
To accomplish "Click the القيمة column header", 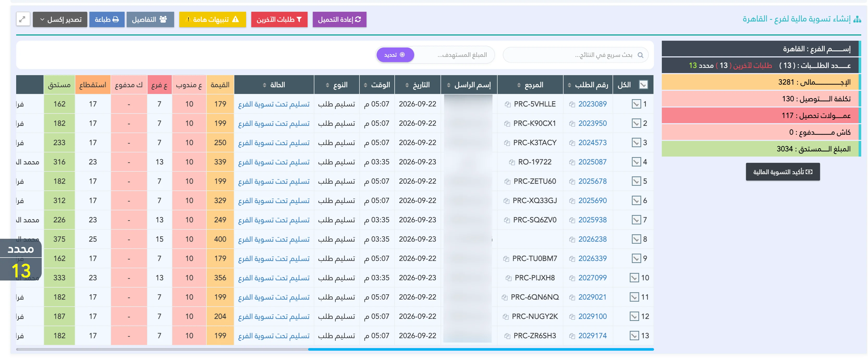I will (x=220, y=85).
